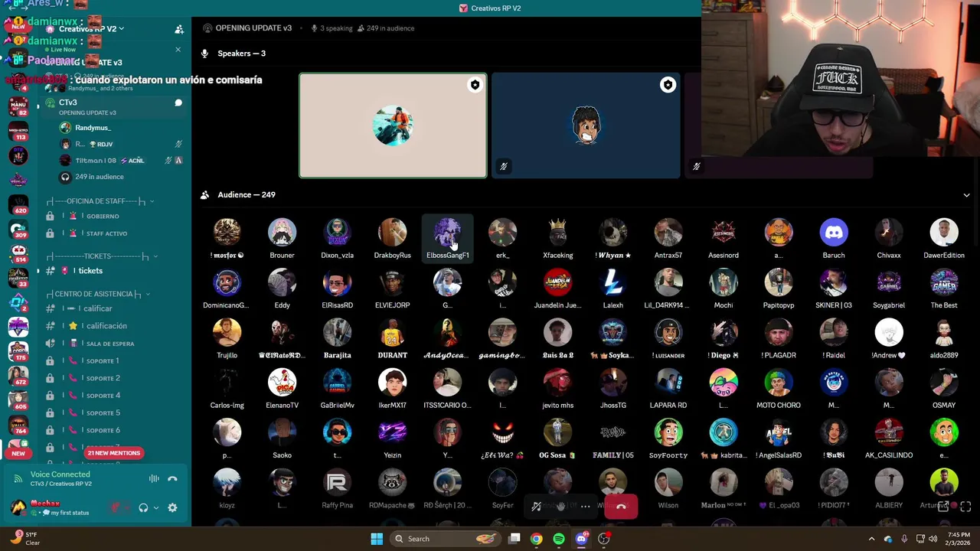Screen dimensions: 980x551
Task: Click the NEW unread servers pill
Action: click(x=18, y=453)
